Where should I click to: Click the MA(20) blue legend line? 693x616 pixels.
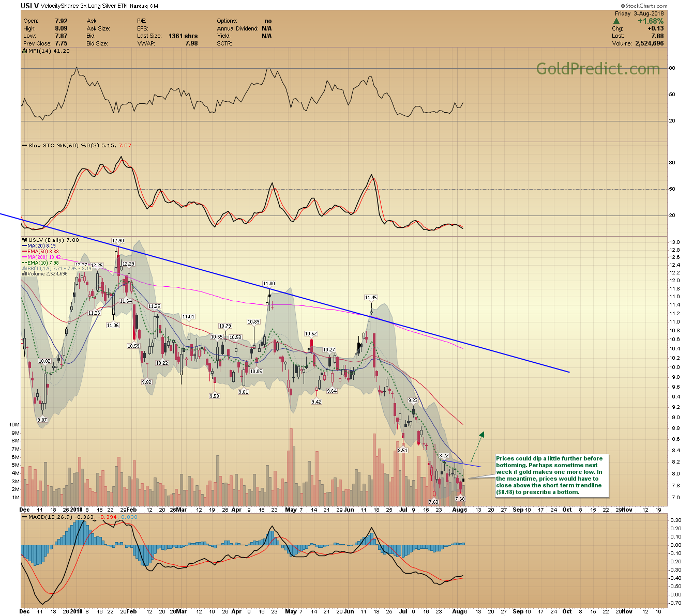click(24, 246)
